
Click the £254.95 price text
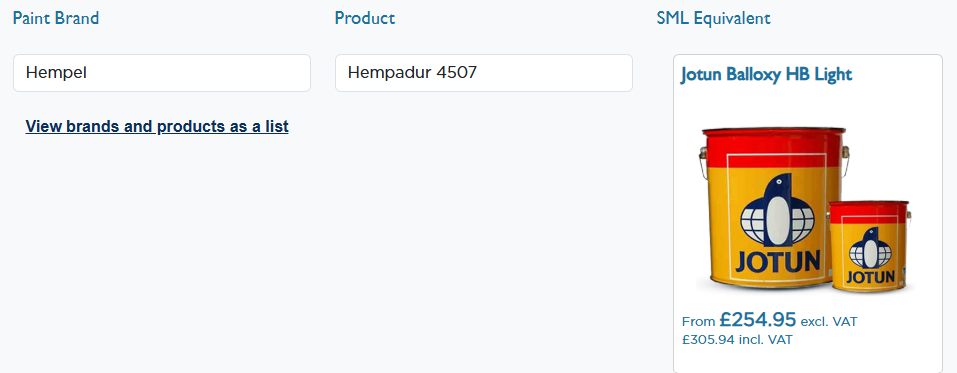click(757, 319)
